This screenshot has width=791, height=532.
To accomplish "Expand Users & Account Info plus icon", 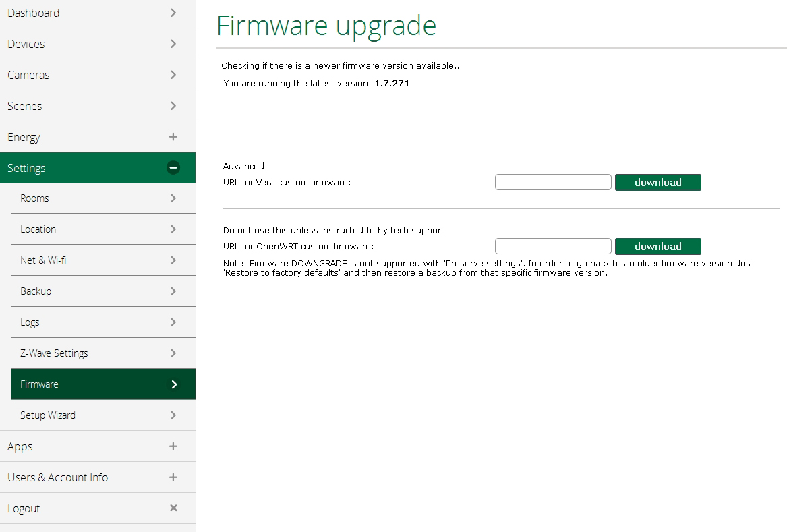I will click(x=173, y=477).
